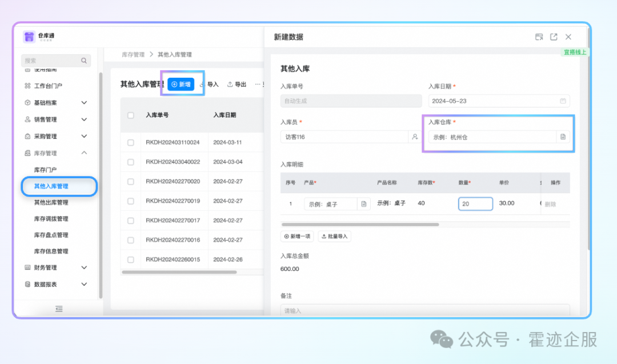Click the add-person icon beside 访客116

click(415, 137)
